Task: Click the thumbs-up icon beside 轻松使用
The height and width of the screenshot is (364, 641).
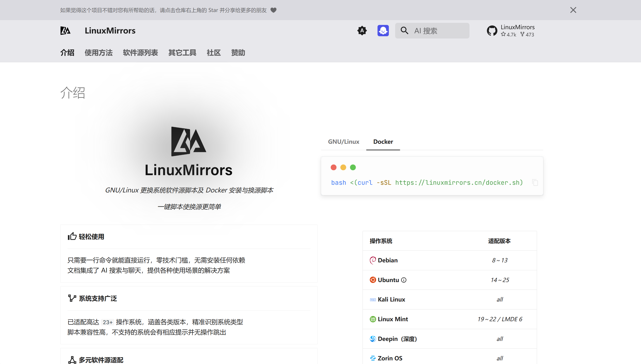Action: [72, 236]
